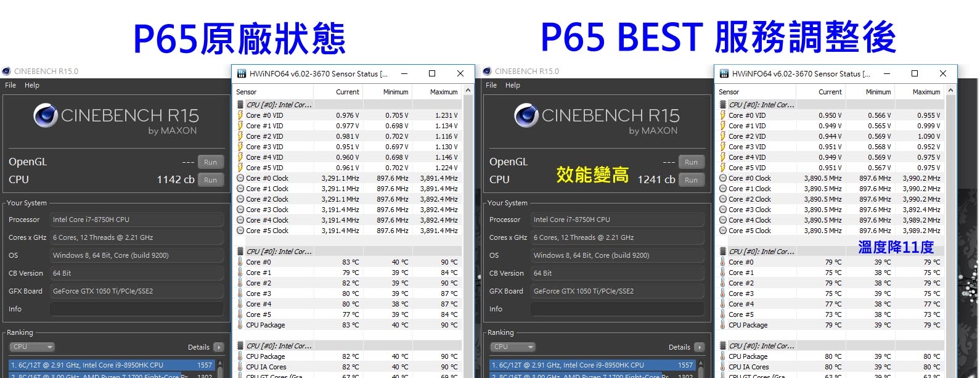
Task: Click Core #4 thermometer icon in left HWiNFO
Action: click(x=240, y=304)
